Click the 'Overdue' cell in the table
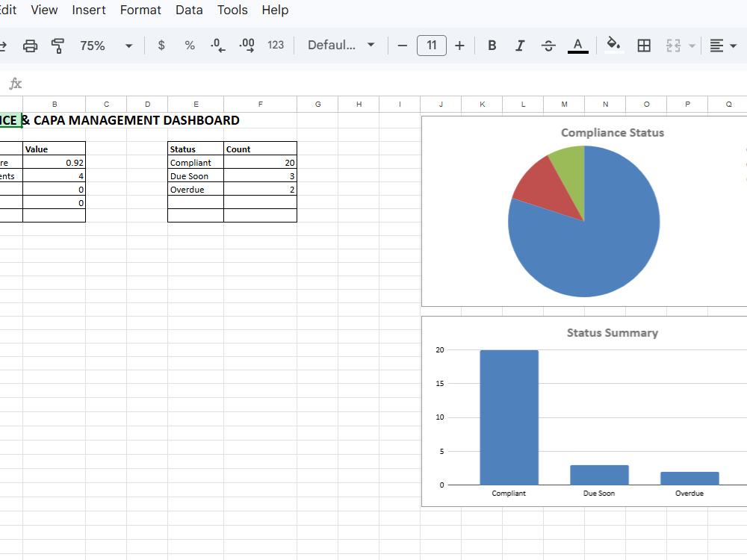Screen dimensions: 747x560 tap(196, 189)
